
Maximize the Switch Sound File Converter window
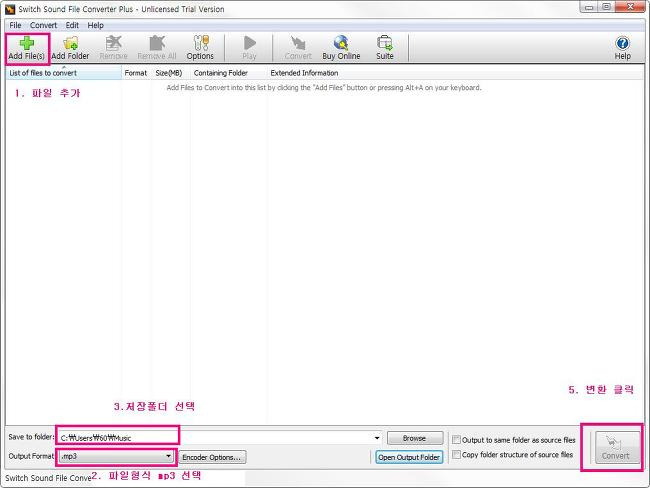(606, 7)
